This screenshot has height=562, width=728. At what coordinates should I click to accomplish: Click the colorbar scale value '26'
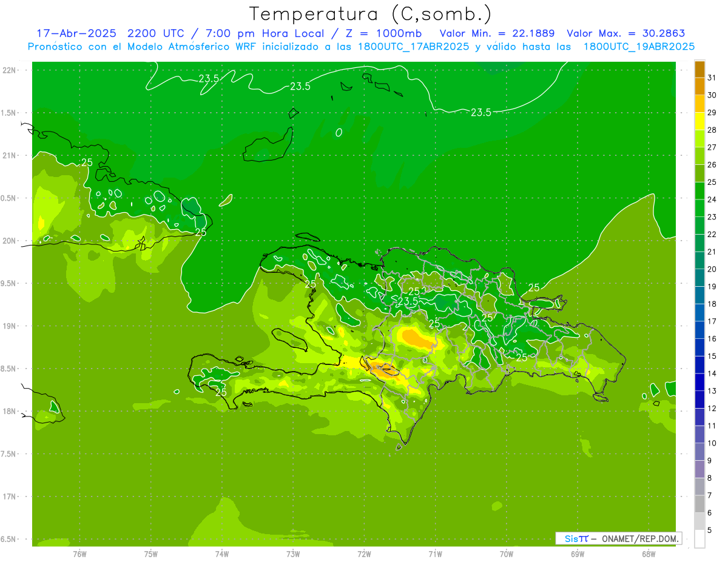pyautogui.click(x=712, y=165)
